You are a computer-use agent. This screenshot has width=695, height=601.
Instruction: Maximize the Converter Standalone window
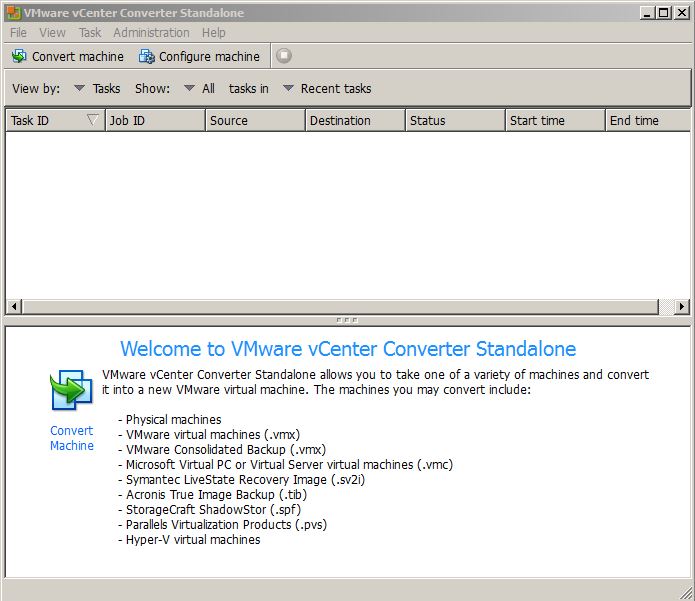tap(664, 13)
